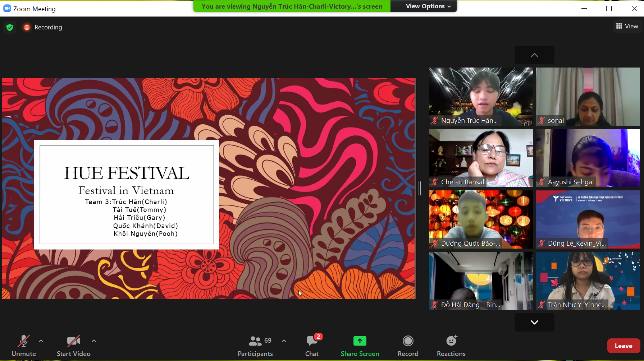Open the Reactions smiley icon
Image resolution: width=644 pixels, height=361 pixels.
(451, 341)
